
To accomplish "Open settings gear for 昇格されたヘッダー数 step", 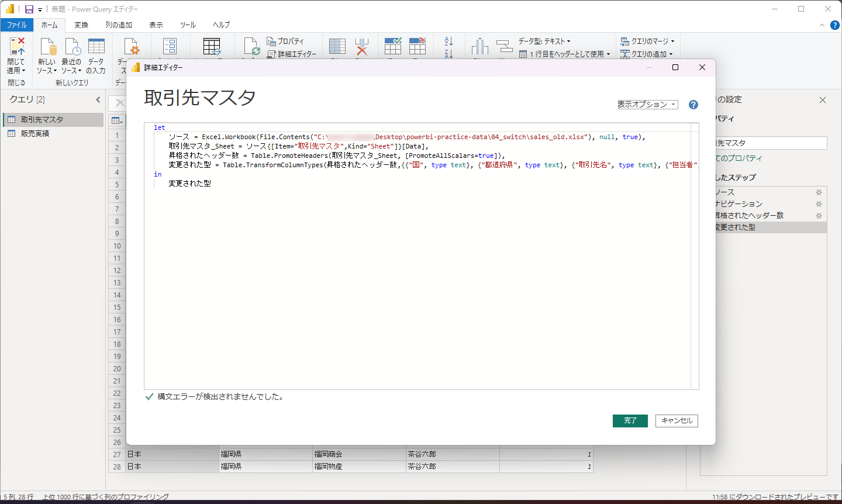I will coord(819,216).
